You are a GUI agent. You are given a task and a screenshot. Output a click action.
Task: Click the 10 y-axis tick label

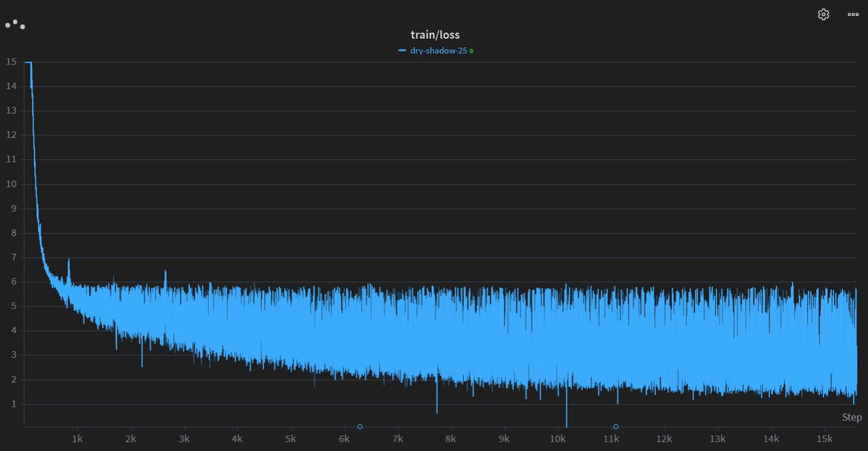(11, 185)
